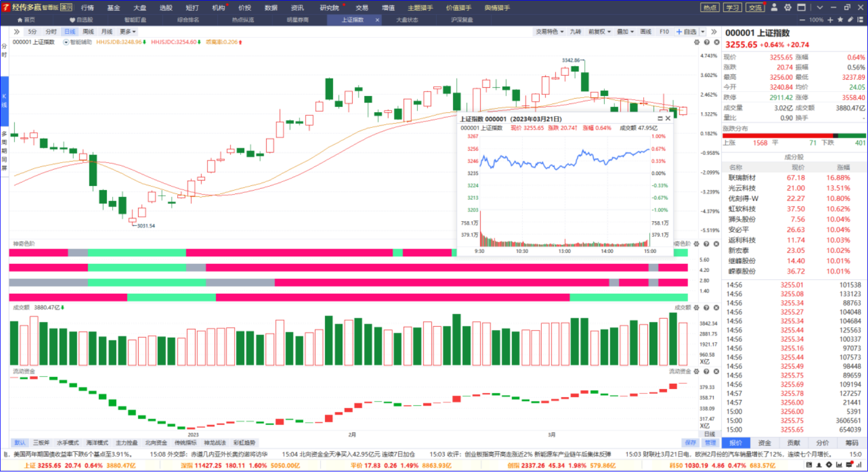Click the 管理 template button
This screenshot has width=868, height=472.
pos(710,443)
